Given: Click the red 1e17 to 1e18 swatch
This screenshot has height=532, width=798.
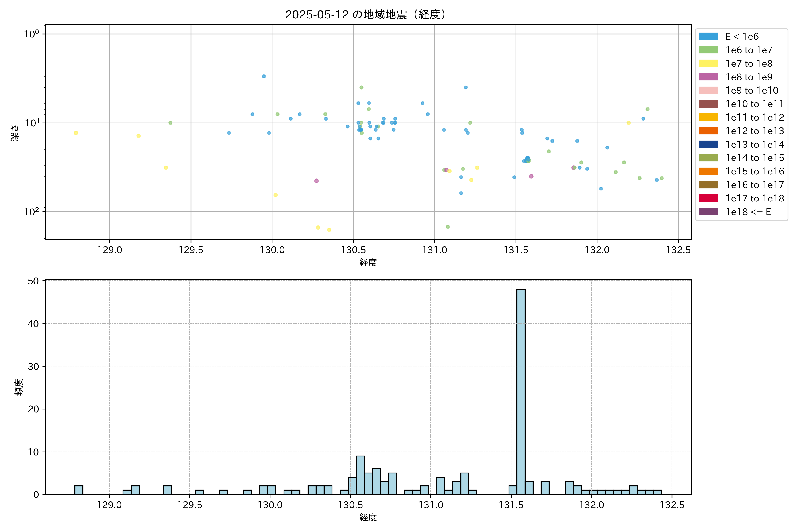Looking at the screenshot, I should 708,198.
